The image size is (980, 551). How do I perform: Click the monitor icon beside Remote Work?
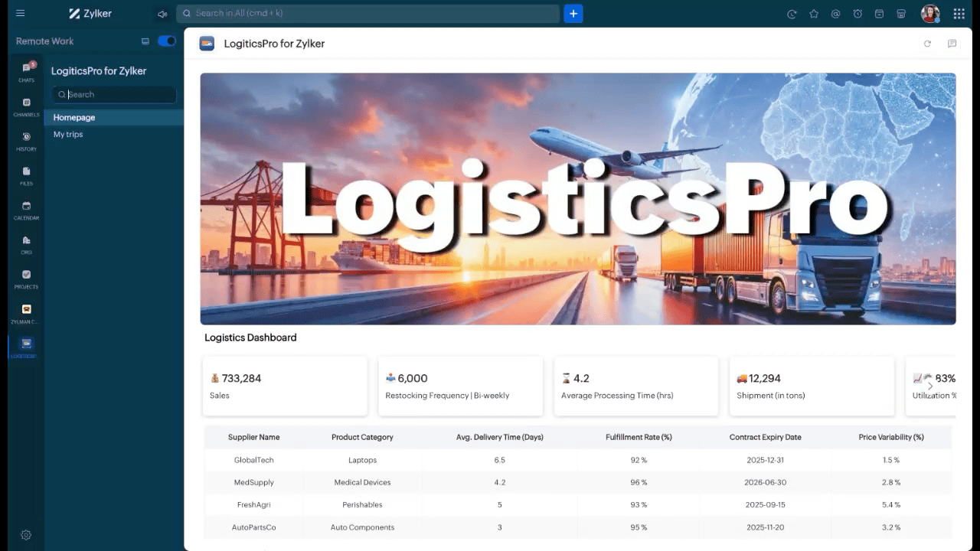click(x=145, y=41)
